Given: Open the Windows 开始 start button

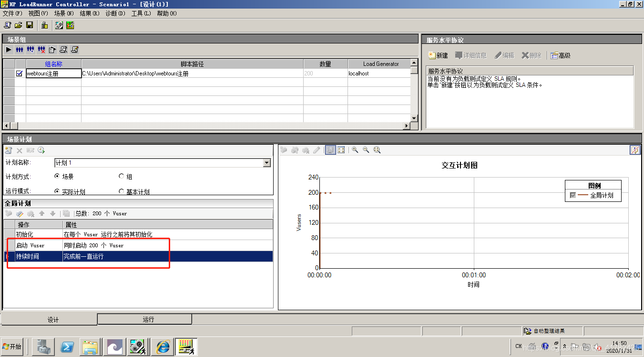Looking at the screenshot, I should coord(12,346).
